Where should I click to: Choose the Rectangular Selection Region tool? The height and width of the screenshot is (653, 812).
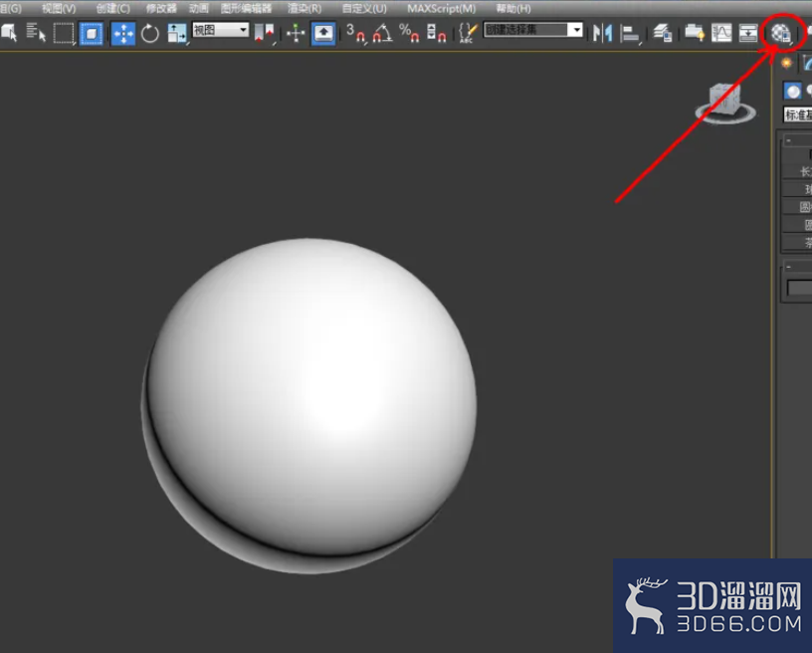(65, 33)
